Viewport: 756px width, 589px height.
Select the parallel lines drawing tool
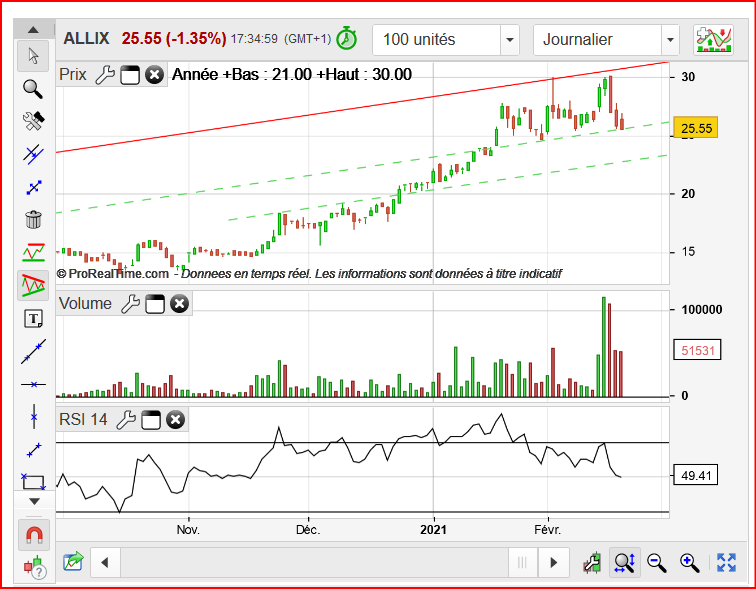pos(33,154)
